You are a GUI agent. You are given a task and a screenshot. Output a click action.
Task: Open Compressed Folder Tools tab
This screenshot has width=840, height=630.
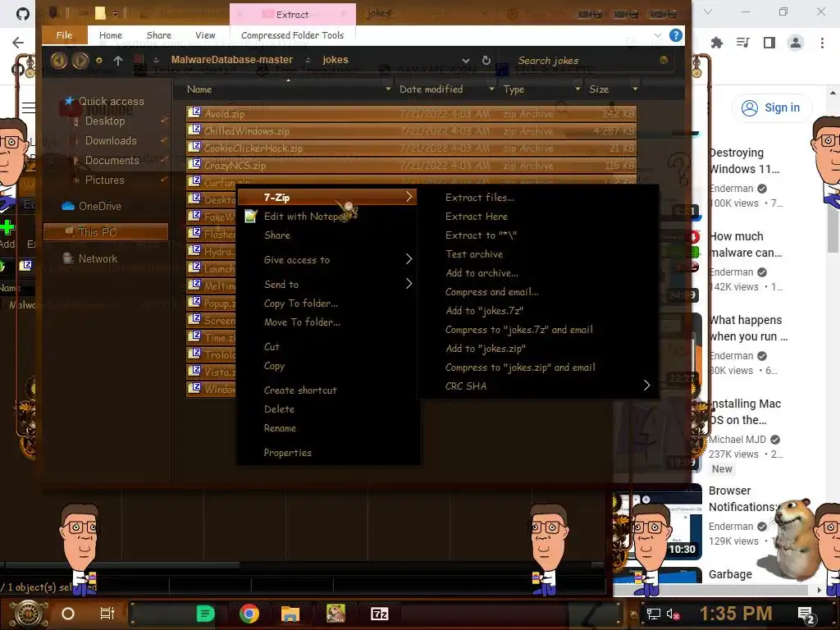[x=293, y=35]
